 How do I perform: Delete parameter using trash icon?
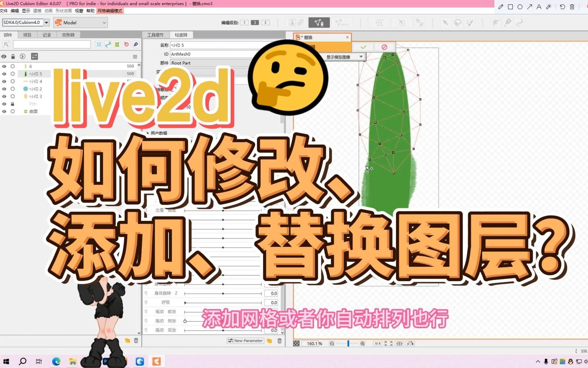click(279, 341)
